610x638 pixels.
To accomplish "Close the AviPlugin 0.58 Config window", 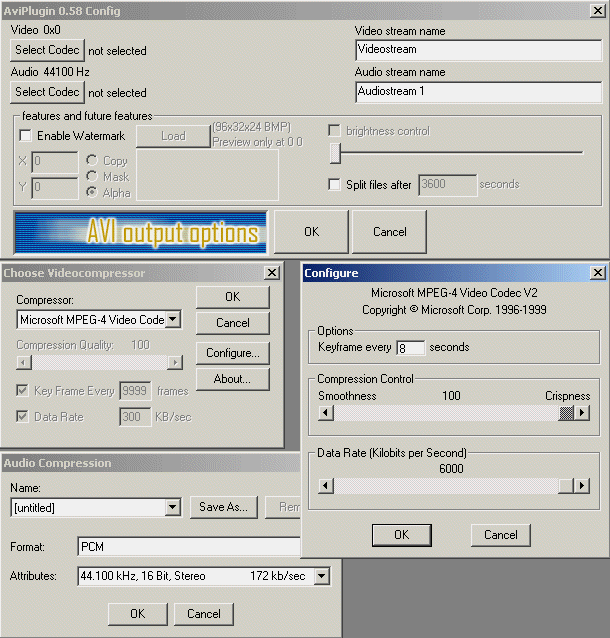I will point(598,11).
